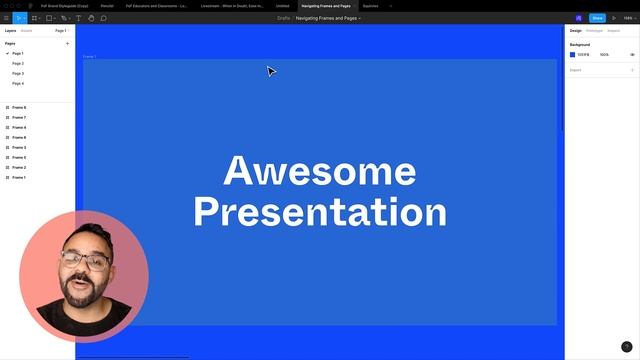Click frame icon beside Frame 2 layer
640x360 pixels.
coord(7,167)
